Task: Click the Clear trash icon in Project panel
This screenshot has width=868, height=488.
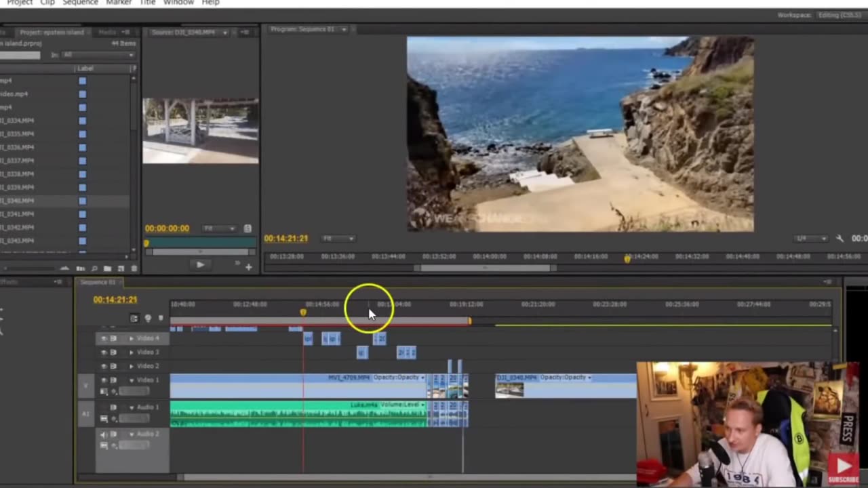Action: pyautogui.click(x=134, y=268)
